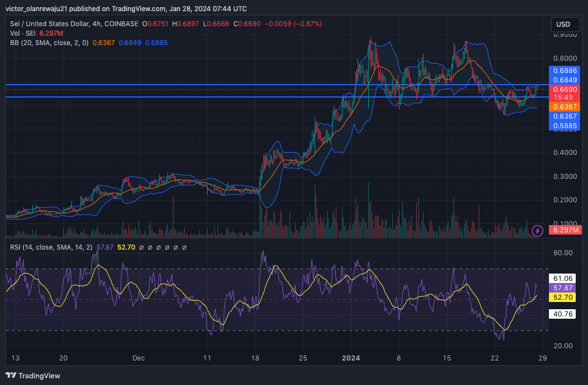Click the 18 date on time axis
This screenshot has height=385, width=588.
click(x=255, y=358)
